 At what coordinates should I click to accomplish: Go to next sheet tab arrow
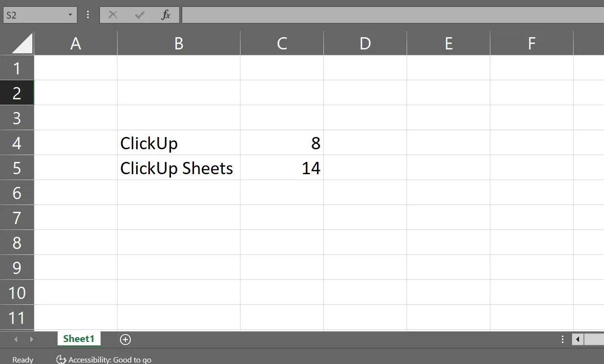32,339
